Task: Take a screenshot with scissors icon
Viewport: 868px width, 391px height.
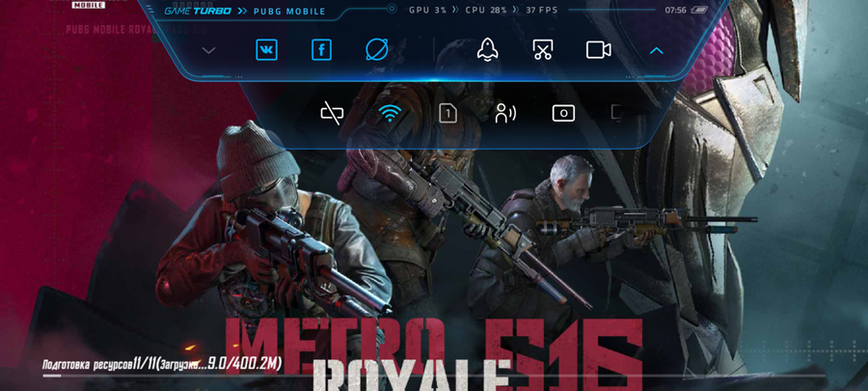Action: 542,50
